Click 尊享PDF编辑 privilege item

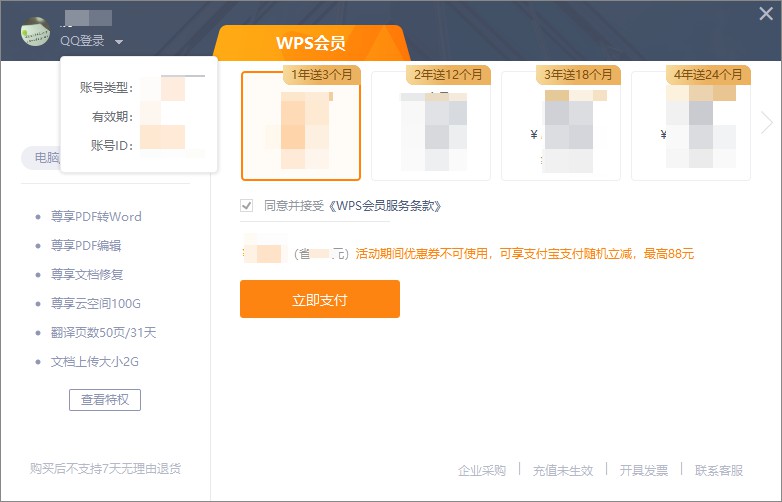pyautogui.click(x=86, y=245)
